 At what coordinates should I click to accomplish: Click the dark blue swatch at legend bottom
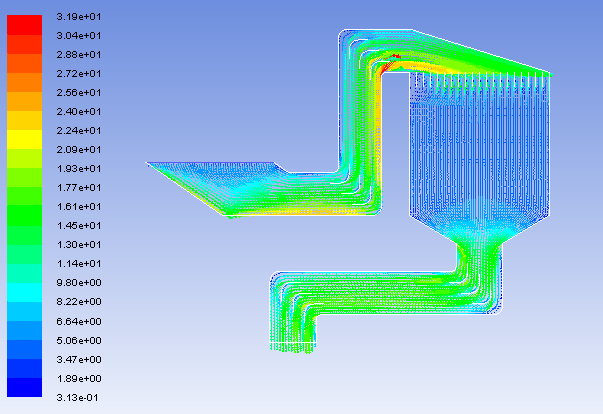tap(26, 388)
